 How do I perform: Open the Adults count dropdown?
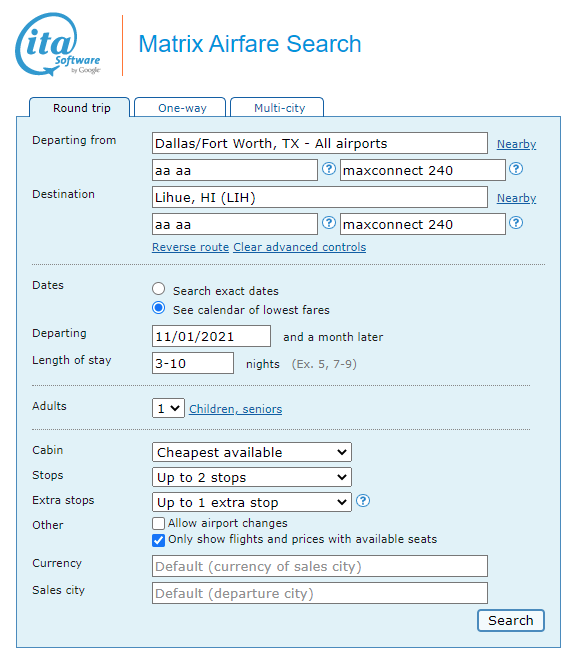168,408
